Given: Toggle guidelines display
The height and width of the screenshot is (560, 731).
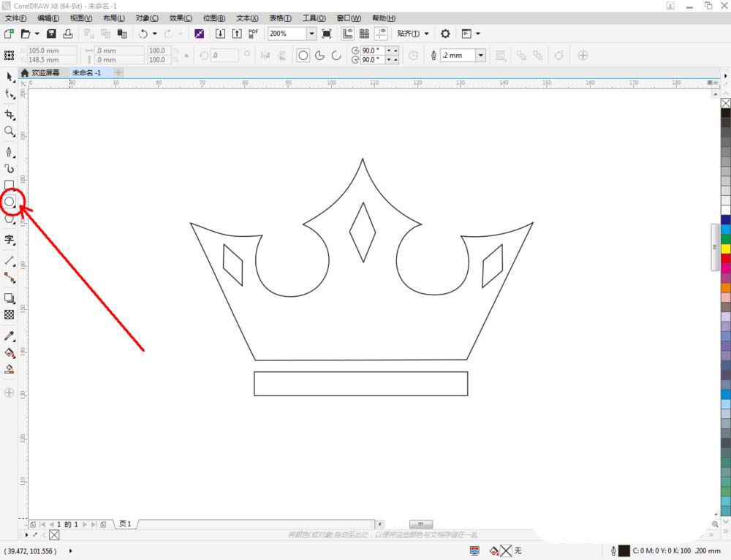Looking at the screenshot, I should pos(382,34).
